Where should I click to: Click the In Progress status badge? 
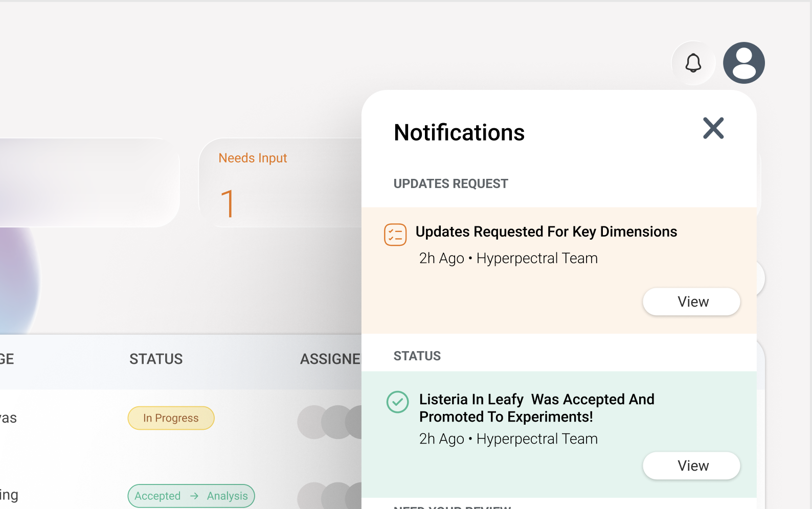(x=171, y=418)
